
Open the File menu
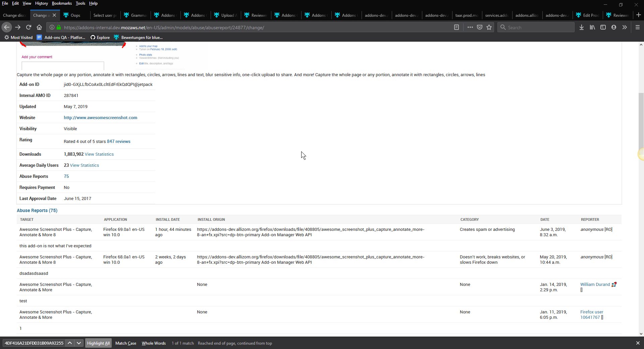(x=5, y=3)
